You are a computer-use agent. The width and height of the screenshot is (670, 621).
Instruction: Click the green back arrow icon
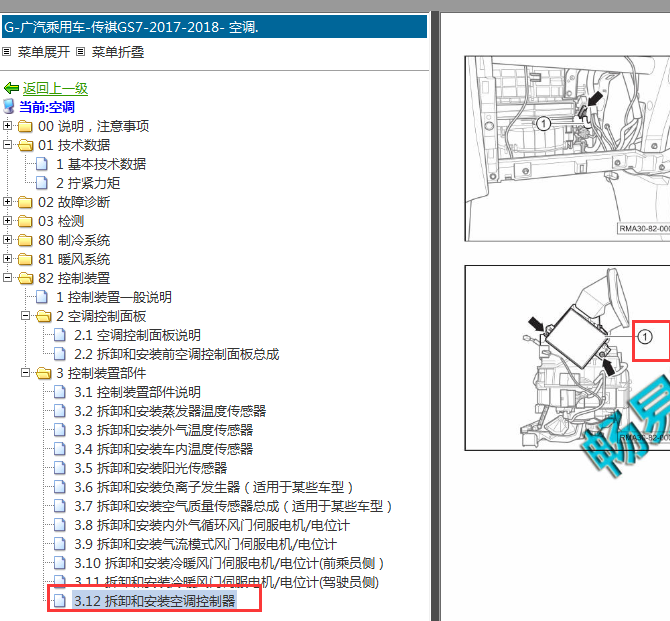(12, 88)
